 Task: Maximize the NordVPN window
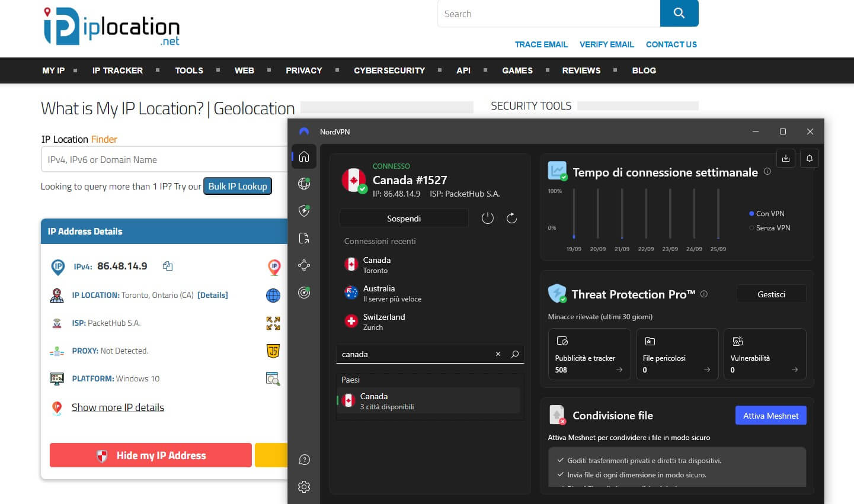tap(783, 131)
